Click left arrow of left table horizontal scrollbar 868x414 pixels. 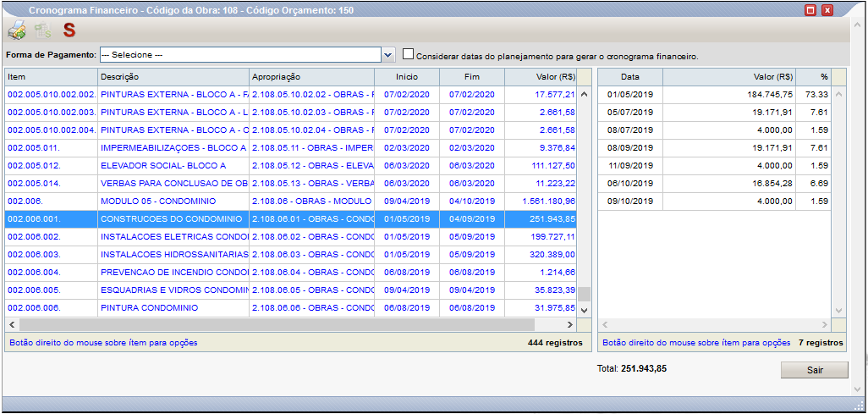click(12, 325)
